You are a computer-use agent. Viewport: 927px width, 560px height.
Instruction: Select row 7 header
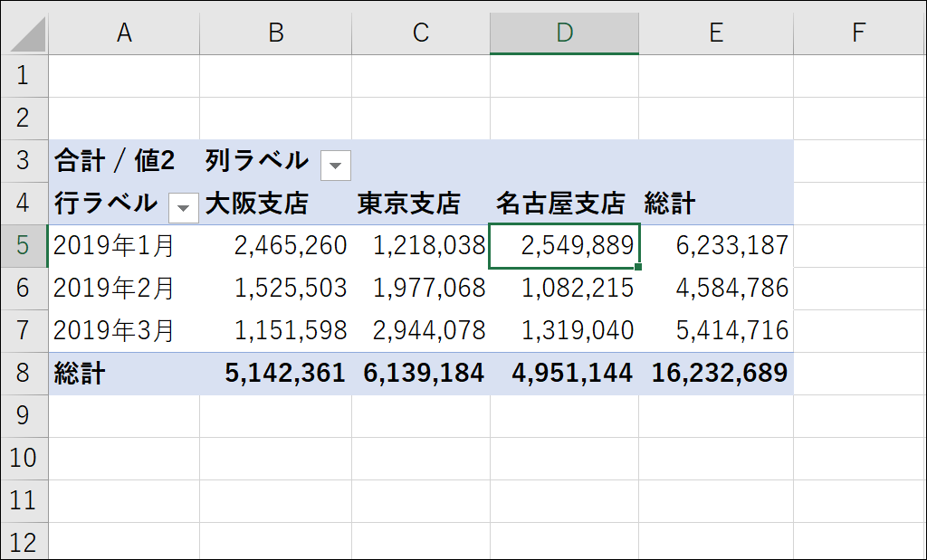tap(24, 331)
